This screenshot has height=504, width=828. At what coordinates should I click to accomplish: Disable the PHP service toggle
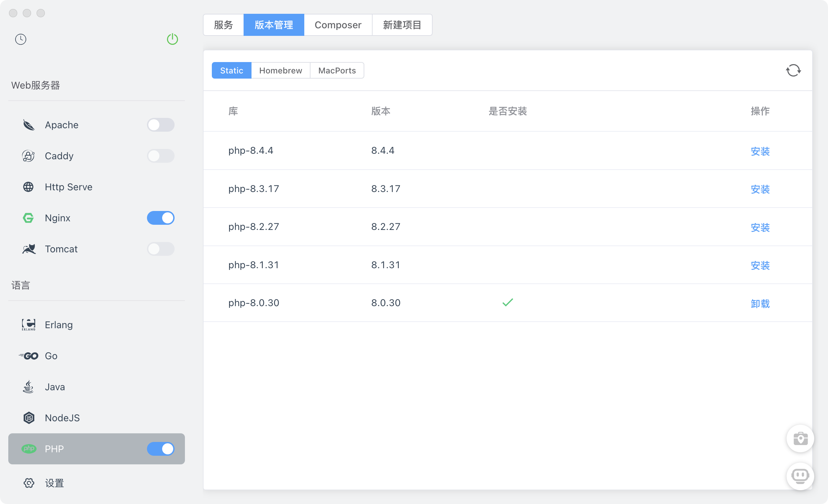160,449
